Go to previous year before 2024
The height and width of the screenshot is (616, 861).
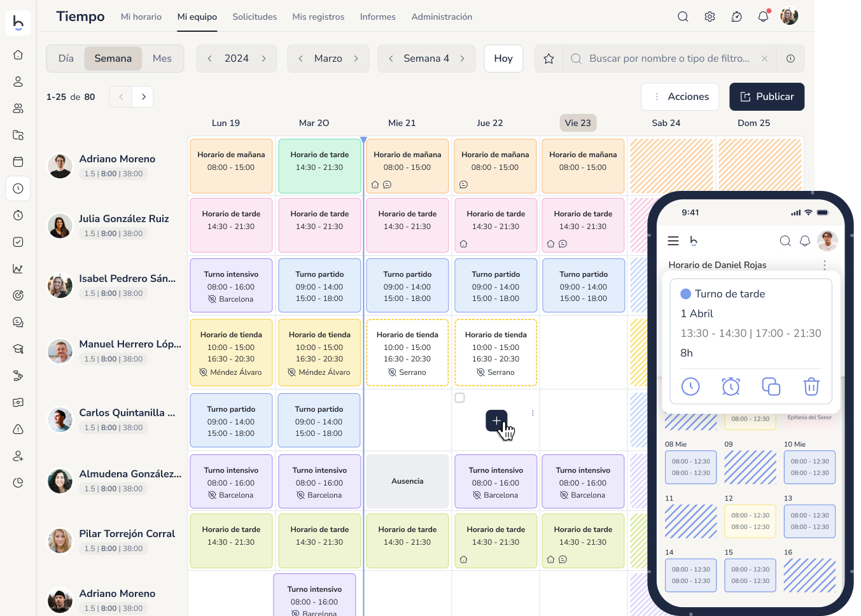pos(209,59)
